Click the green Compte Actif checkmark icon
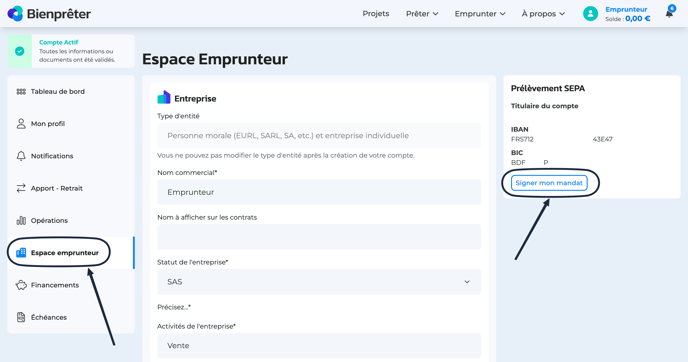 [20, 51]
